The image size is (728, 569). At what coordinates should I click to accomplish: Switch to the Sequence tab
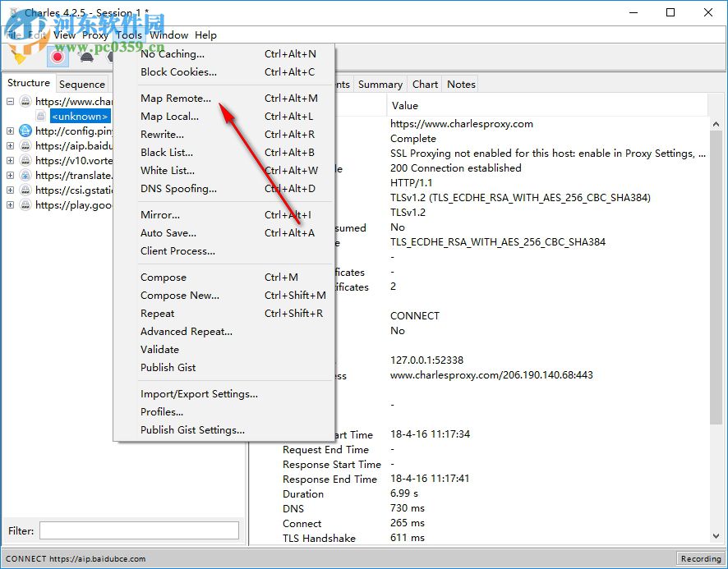(x=82, y=85)
